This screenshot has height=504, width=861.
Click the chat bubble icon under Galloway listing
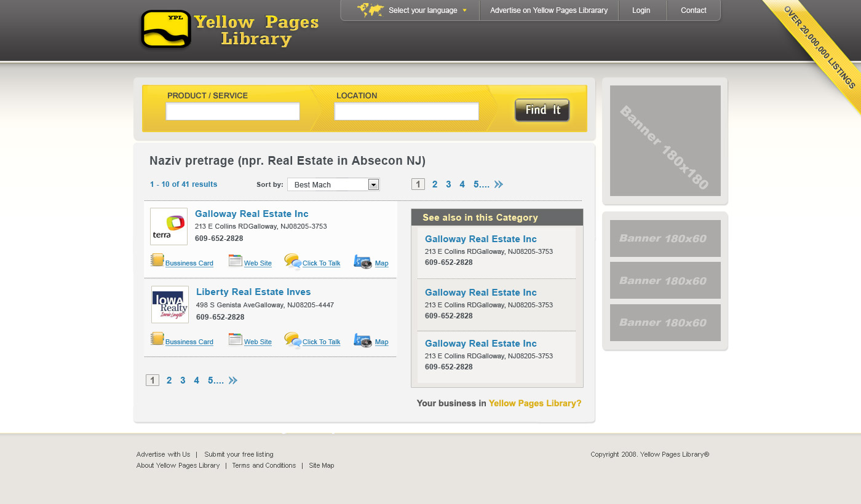293,261
